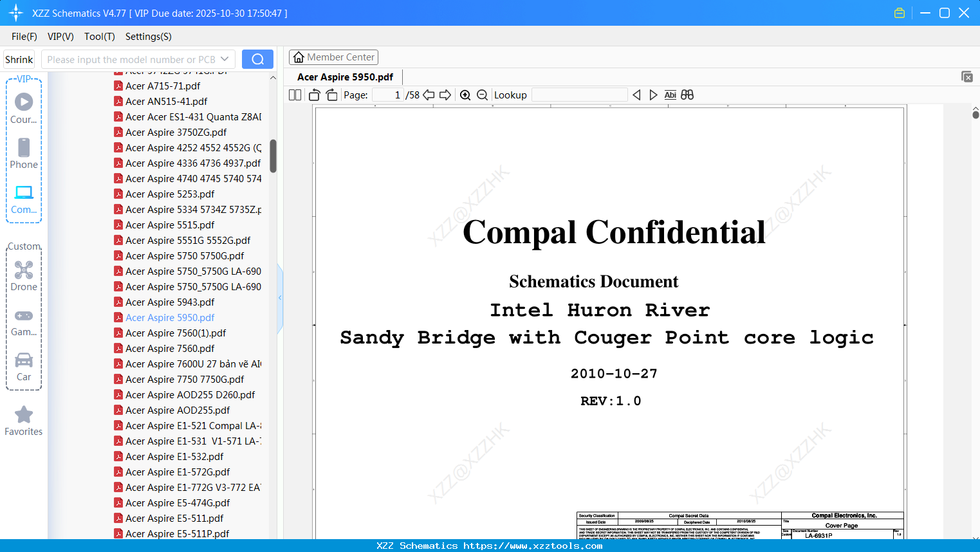Open Acer Aspire 7560.pdf
Viewport: 980px width, 552px height.
click(164, 348)
